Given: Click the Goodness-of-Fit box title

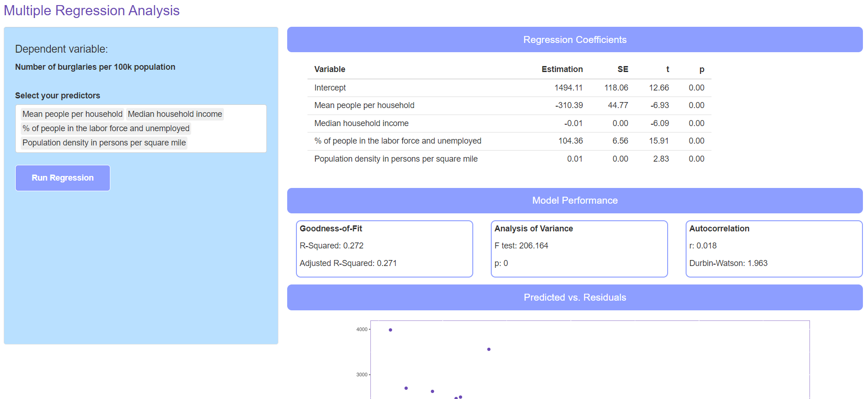Looking at the screenshot, I should pyautogui.click(x=331, y=229).
